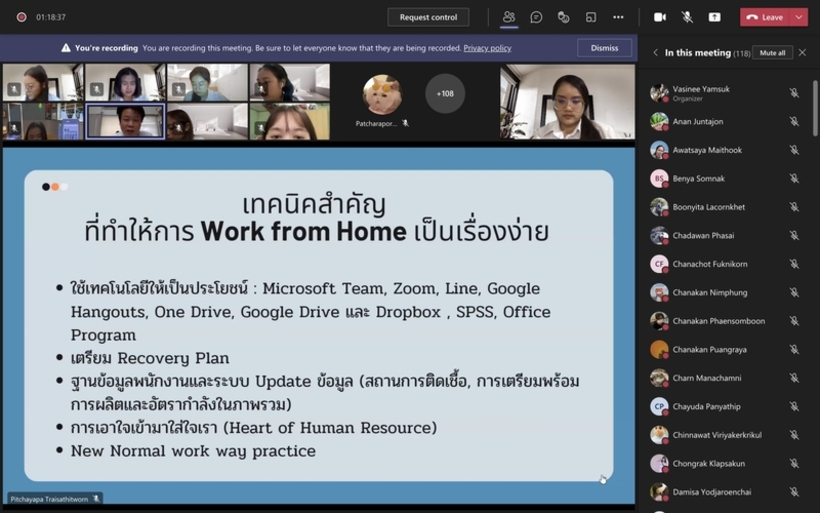820x513 pixels.
Task: Show the +108 additional participants
Action: (445, 94)
